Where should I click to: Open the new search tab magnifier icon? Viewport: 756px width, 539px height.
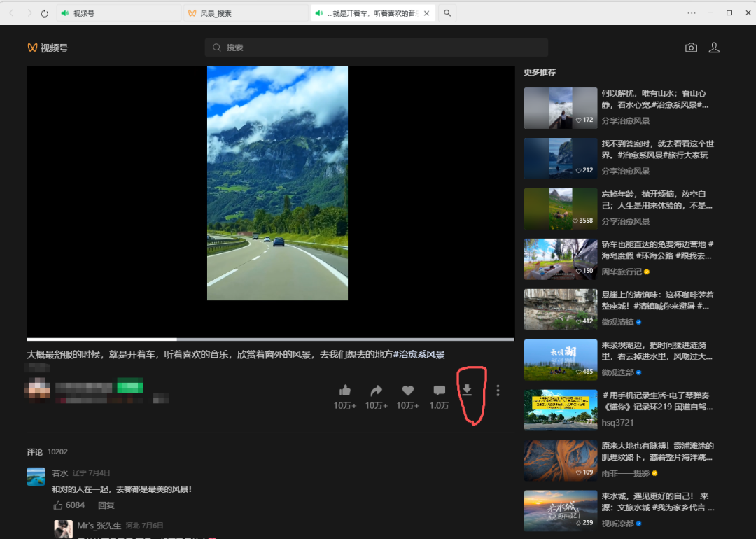tap(447, 12)
